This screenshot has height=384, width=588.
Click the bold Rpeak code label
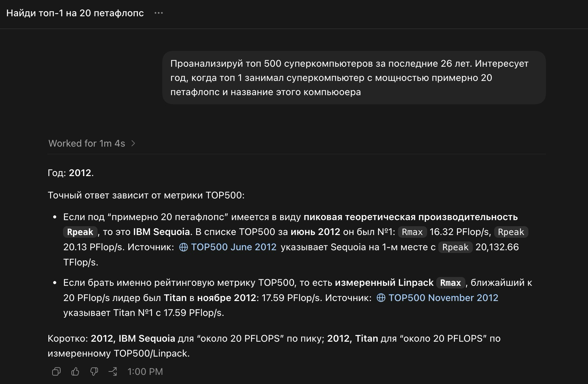[80, 232]
